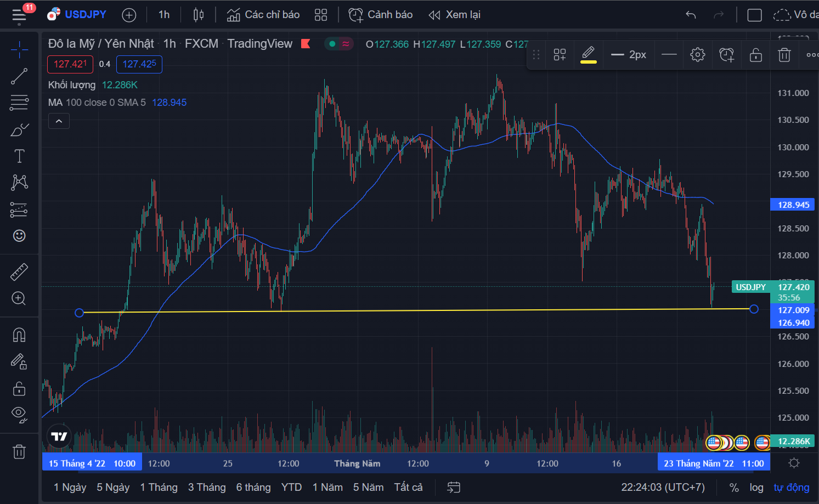The width and height of the screenshot is (819, 504).
Task: Open the line style dropdown
Action: (669, 55)
